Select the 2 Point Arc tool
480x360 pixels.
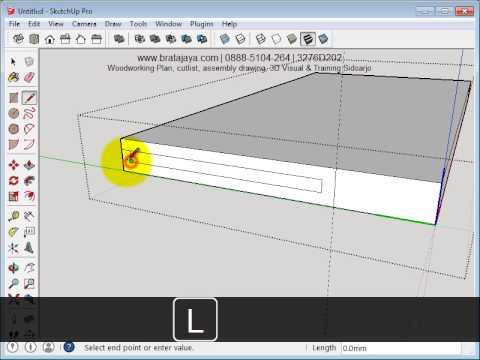[x=29, y=145]
